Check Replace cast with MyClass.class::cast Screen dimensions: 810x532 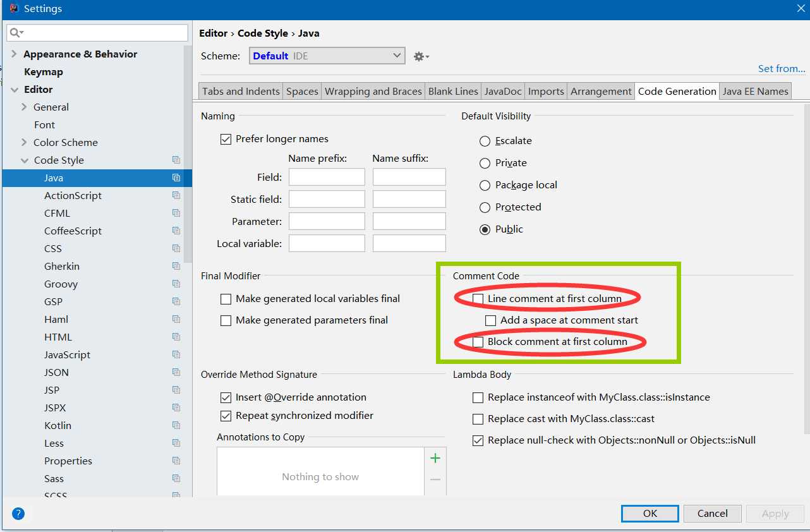click(478, 419)
